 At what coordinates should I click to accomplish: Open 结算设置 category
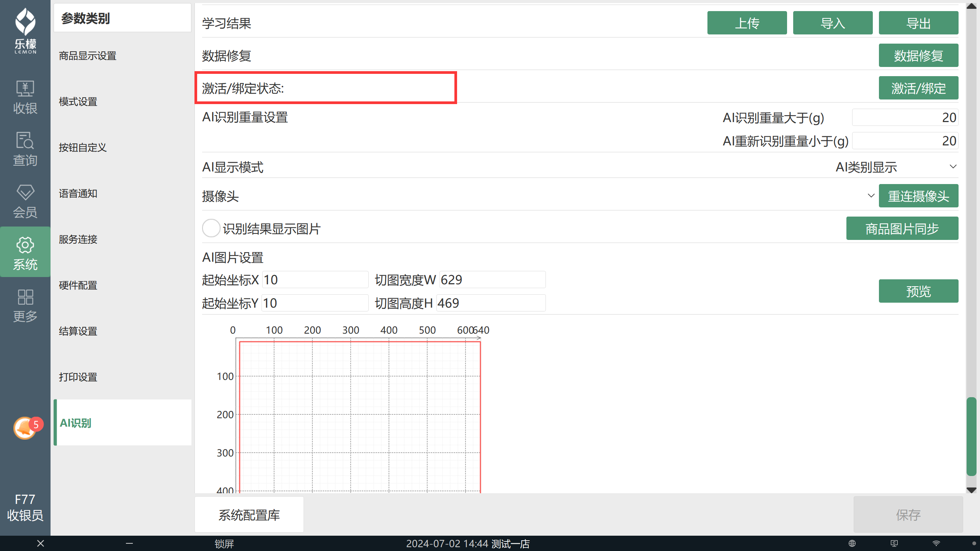point(122,331)
